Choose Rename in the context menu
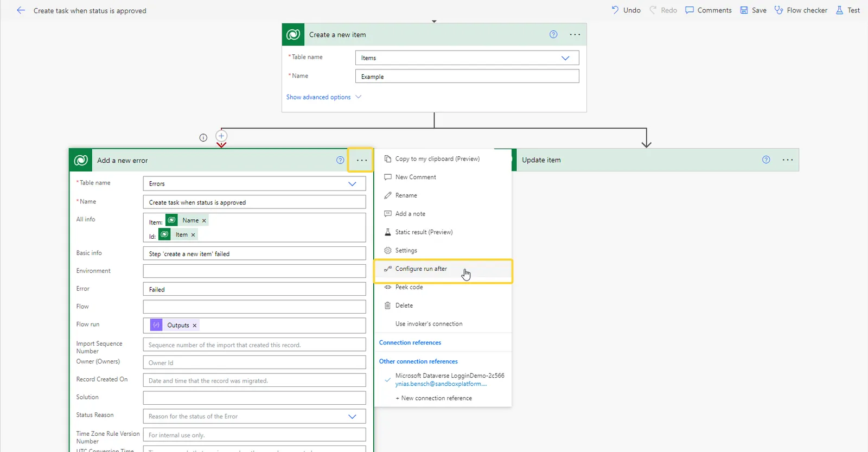The width and height of the screenshot is (868, 452). click(443, 195)
